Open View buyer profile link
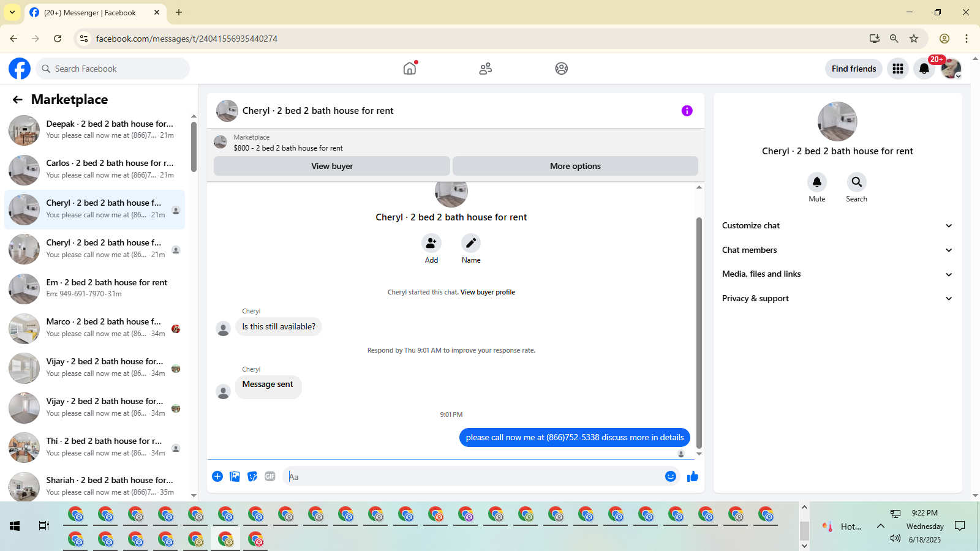This screenshot has height=551, width=980. pyautogui.click(x=488, y=293)
